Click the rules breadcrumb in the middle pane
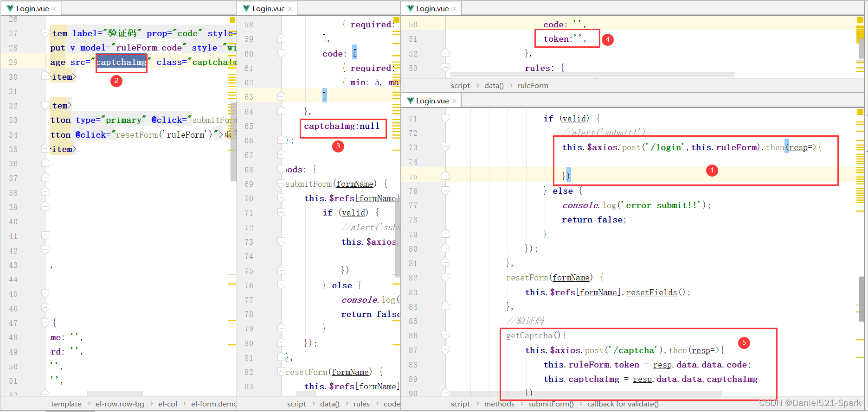The width and height of the screenshot is (868, 412). (361, 404)
